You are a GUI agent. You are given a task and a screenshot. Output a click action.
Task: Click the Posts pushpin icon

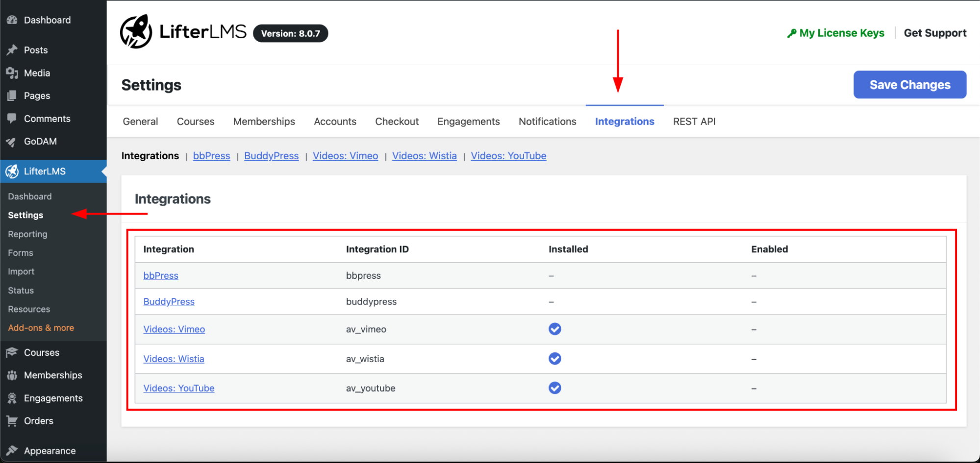tap(12, 50)
